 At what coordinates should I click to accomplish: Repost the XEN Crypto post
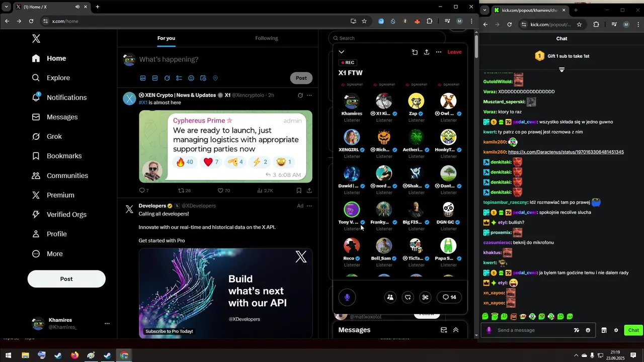(x=185, y=191)
